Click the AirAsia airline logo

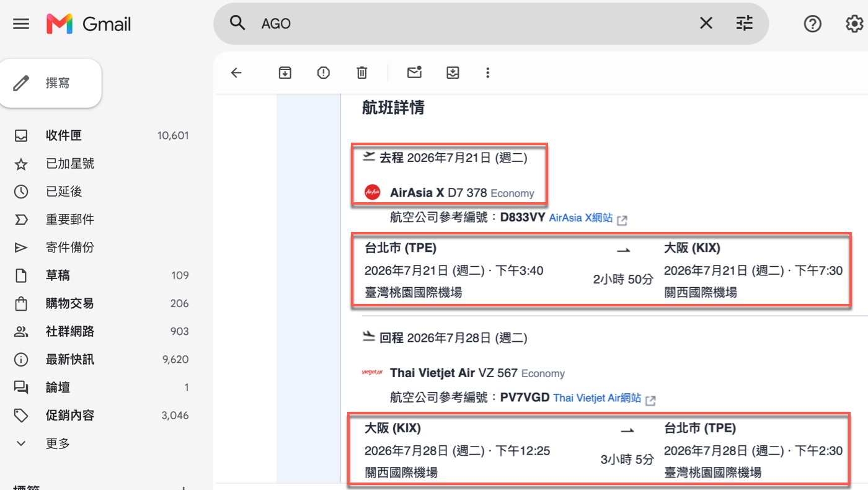click(x=373, y=192)
